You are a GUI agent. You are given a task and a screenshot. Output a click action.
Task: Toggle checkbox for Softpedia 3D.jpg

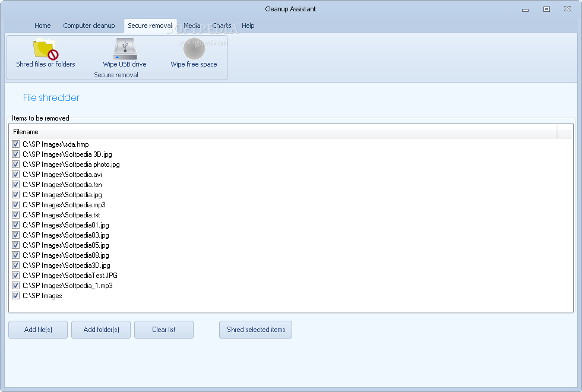[x=15, y=154]
